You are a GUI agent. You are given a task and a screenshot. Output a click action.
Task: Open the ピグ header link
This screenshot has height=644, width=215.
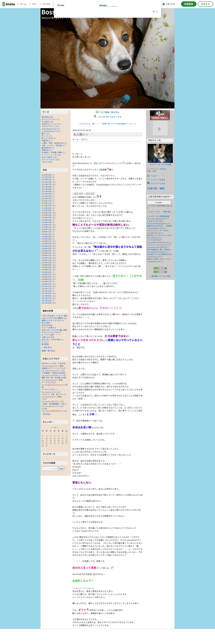[x=34, y=4]
